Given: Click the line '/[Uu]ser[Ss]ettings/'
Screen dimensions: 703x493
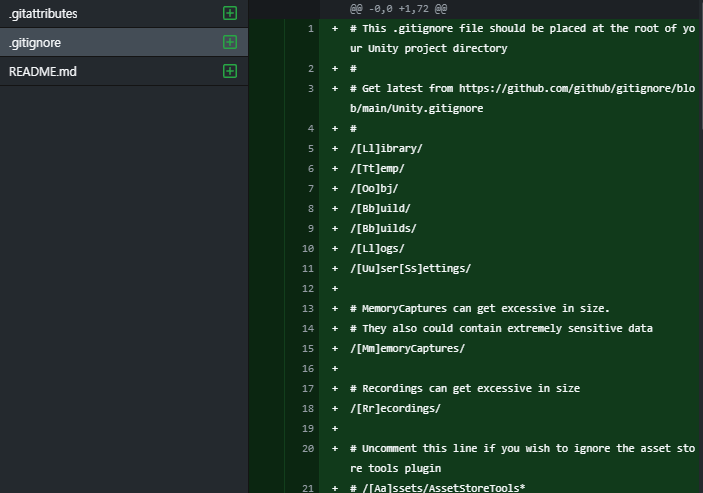Looking at the screenshot, I should tap(411, 268).
